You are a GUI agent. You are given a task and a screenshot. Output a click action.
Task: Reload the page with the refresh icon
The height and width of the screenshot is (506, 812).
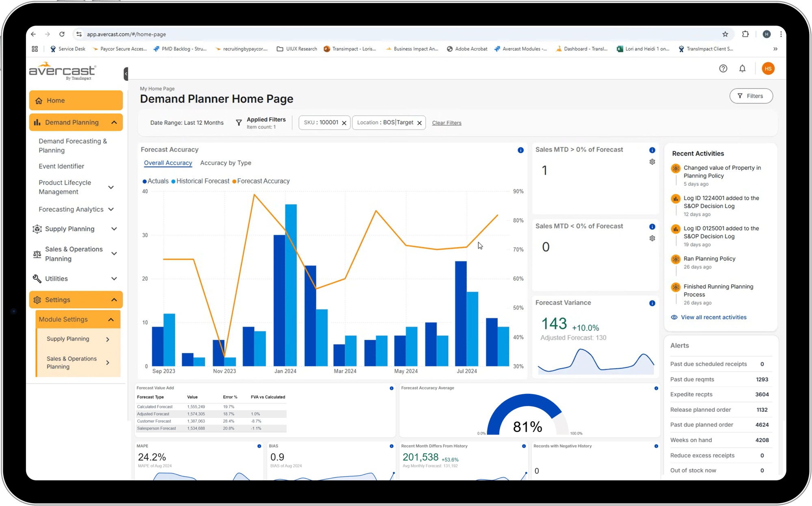click(62, 34)
